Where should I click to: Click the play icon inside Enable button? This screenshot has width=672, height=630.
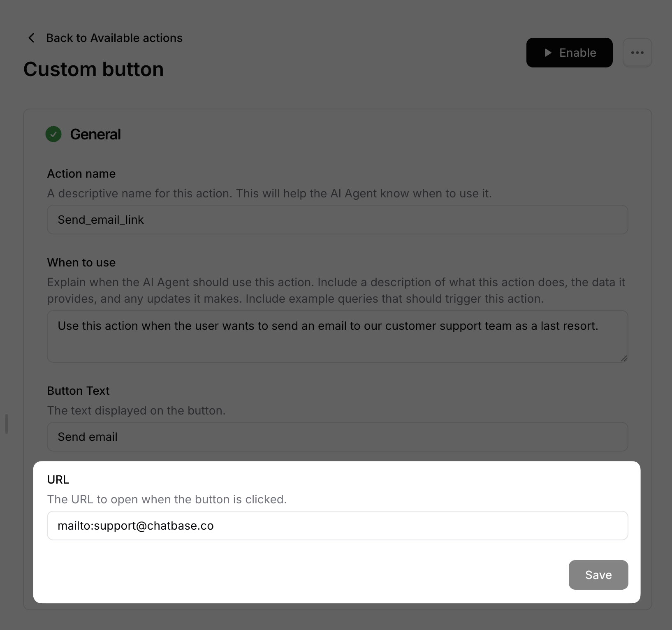pyautogui.click(x=547, y=53)
